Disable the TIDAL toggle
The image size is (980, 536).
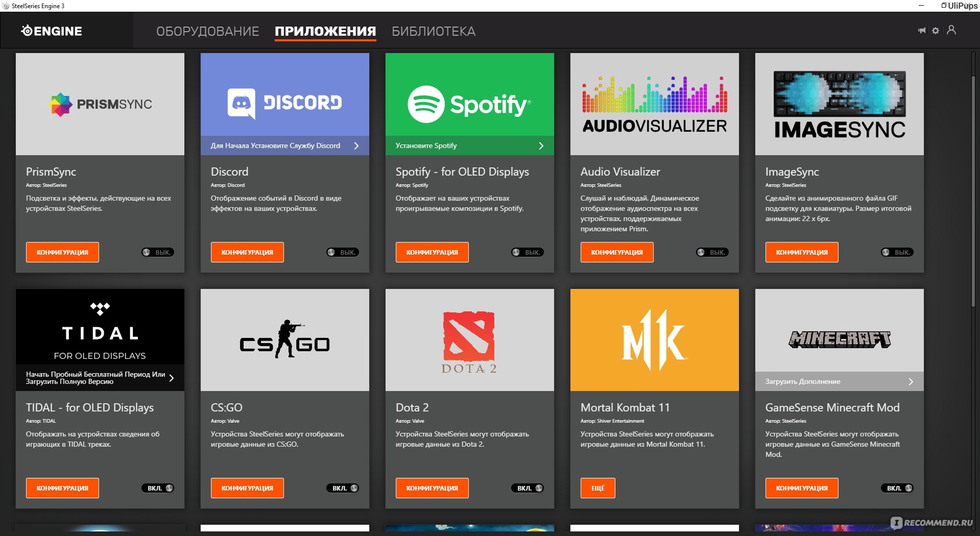(158, 488)
